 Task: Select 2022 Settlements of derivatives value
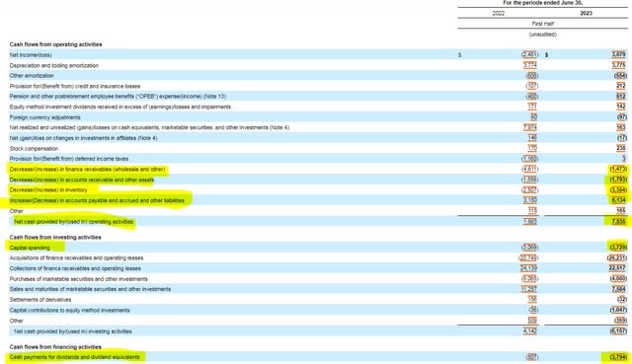[x=532, y=300]
